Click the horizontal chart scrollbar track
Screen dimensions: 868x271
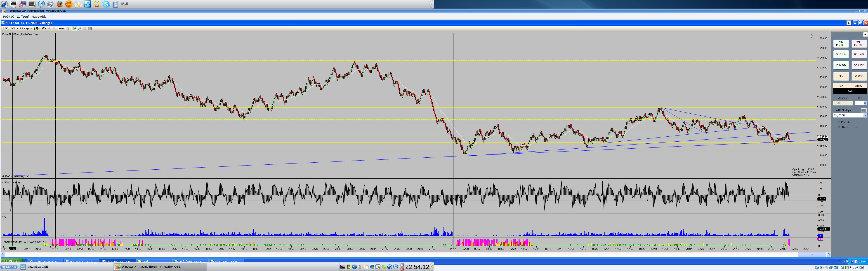(x=404, y=255)
